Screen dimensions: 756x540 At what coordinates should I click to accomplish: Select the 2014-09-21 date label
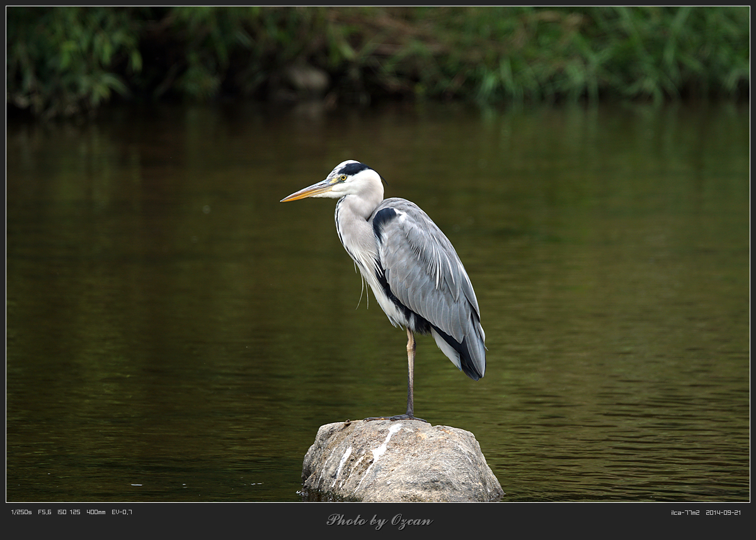(x=723, y=513)
